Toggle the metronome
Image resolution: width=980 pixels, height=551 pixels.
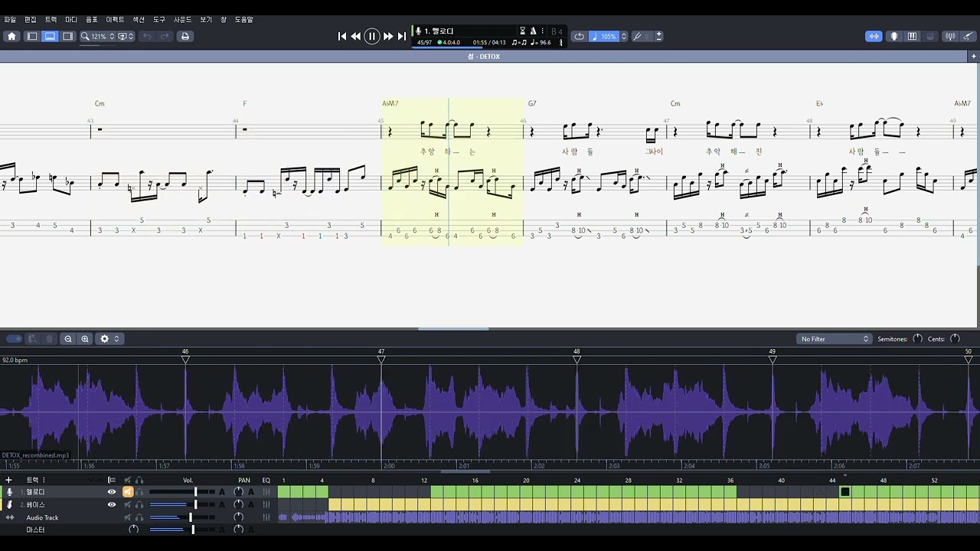(x=533, y=31)
